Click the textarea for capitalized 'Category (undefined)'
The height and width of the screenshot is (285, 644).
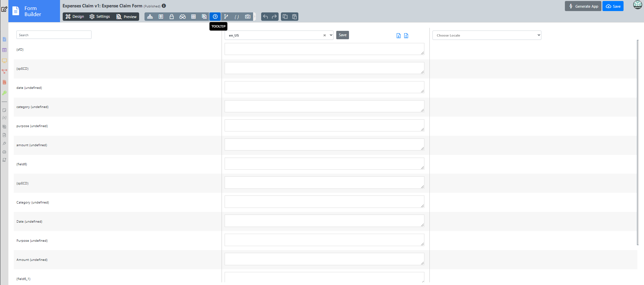click(325, 202)
